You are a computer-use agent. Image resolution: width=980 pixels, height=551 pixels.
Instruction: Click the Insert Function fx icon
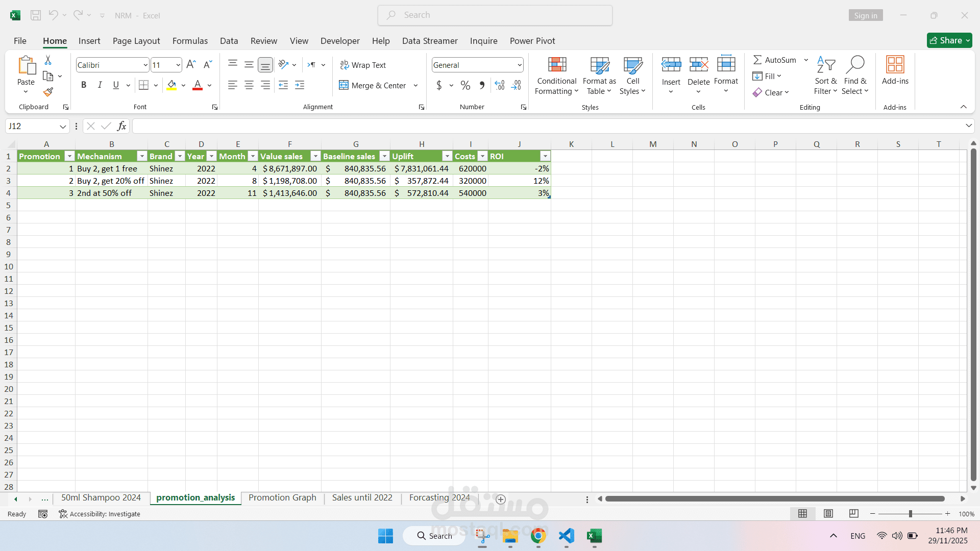[x=121, y=126]
